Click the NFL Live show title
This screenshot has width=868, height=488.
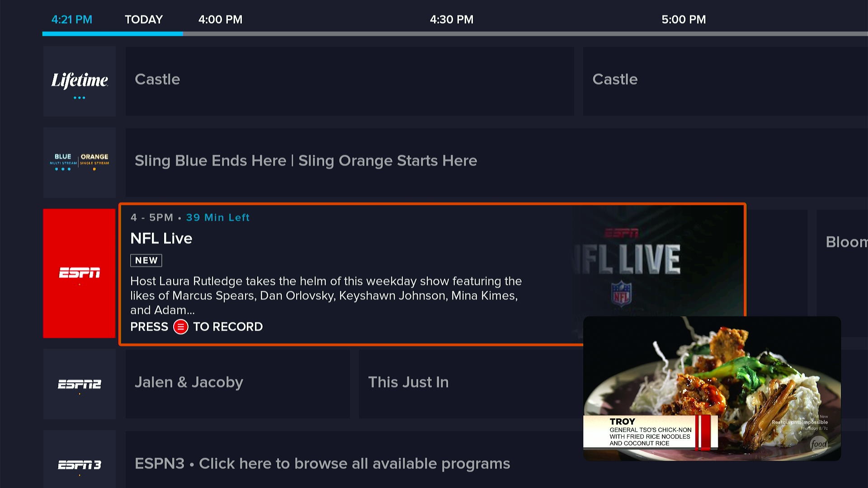[161, 238]
